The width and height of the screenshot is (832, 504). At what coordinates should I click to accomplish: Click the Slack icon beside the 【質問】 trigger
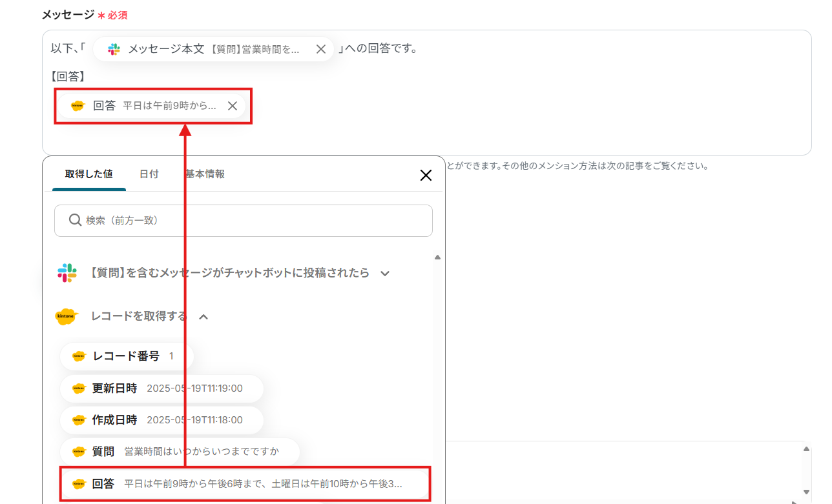coord(67,273)
